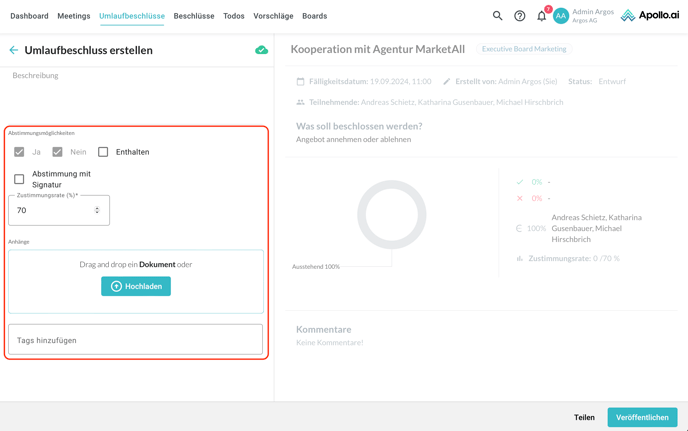The height and width of the screenshot is (431, 688).
Task: Click the donut chart showing Ausstehend 100%
Action: 391,214
